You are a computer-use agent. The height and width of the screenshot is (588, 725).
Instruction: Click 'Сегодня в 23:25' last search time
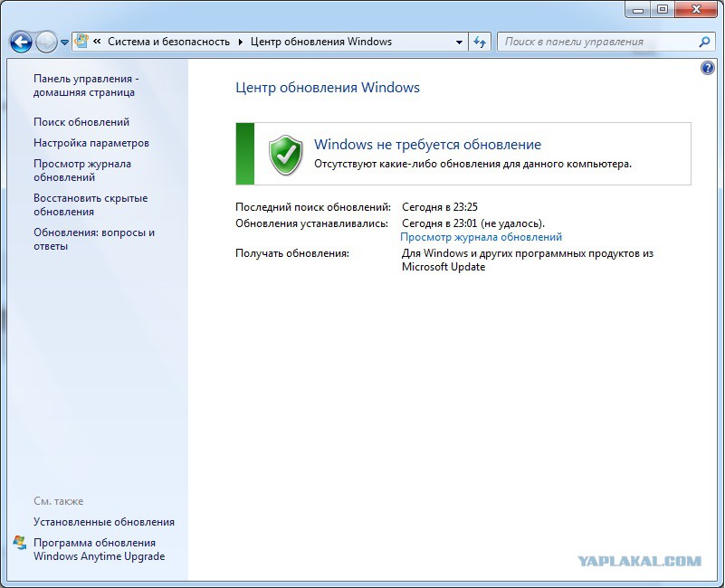(440, 207)
